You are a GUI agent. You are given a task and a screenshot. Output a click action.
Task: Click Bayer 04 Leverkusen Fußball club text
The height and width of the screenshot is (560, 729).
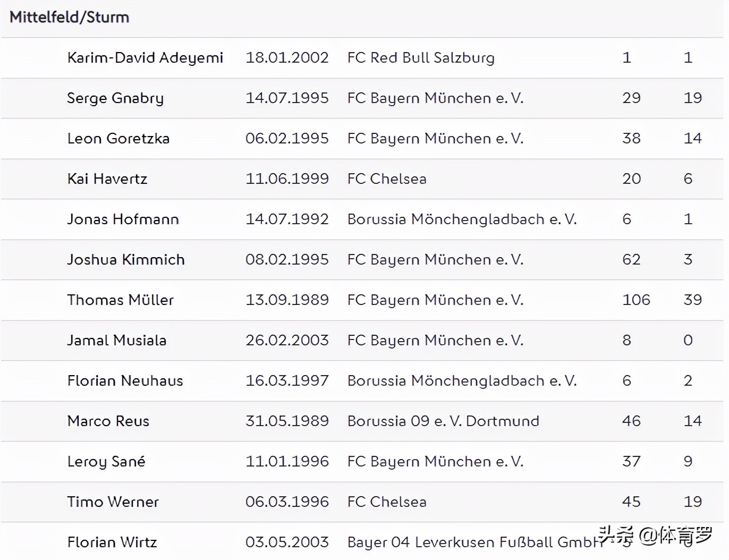pos(473,542)
